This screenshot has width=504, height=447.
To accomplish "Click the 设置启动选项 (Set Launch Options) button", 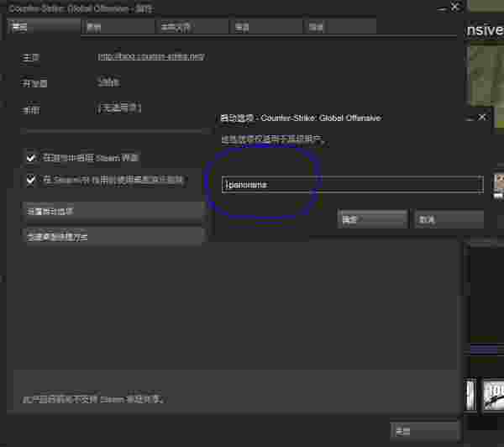I will tap(113, 211).
